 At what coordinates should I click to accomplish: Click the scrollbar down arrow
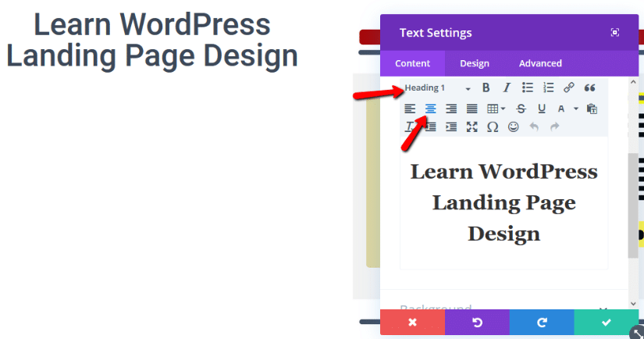tap(633, 304)
